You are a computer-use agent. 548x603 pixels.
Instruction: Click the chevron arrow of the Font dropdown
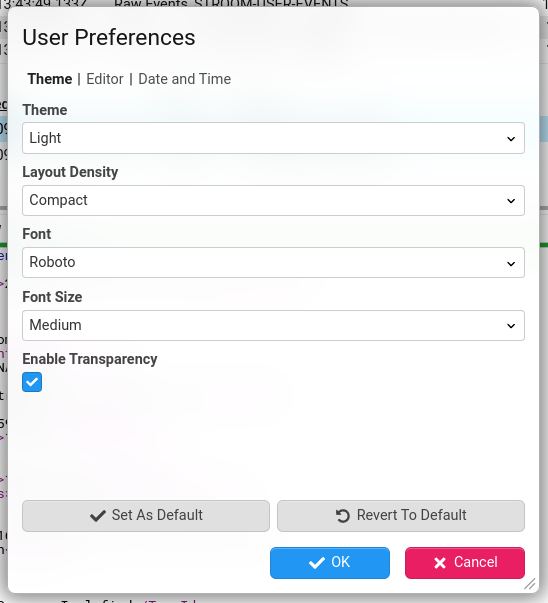click(511, 263)
